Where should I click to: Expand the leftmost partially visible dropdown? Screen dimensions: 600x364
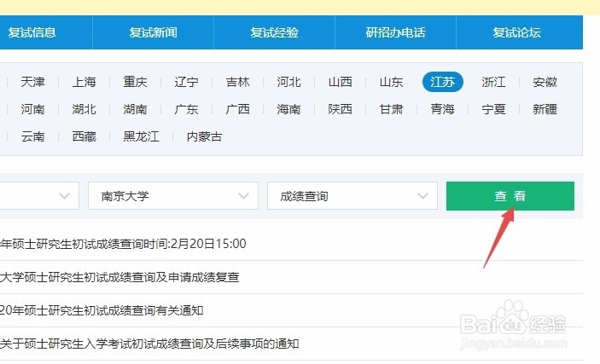39,196
